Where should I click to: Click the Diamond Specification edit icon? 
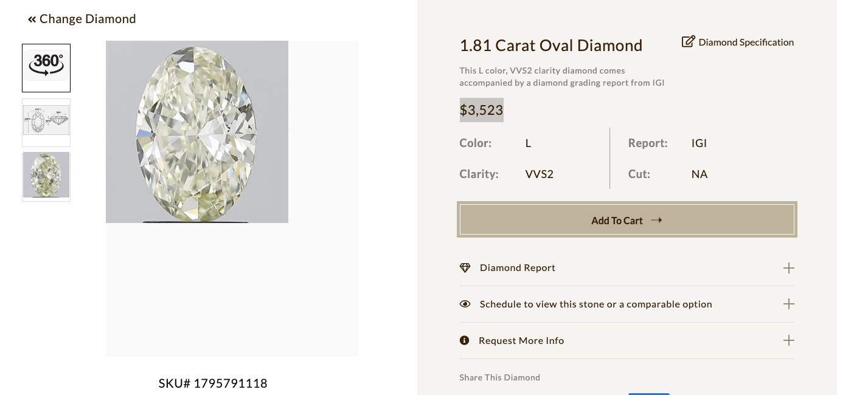(688, 42)
